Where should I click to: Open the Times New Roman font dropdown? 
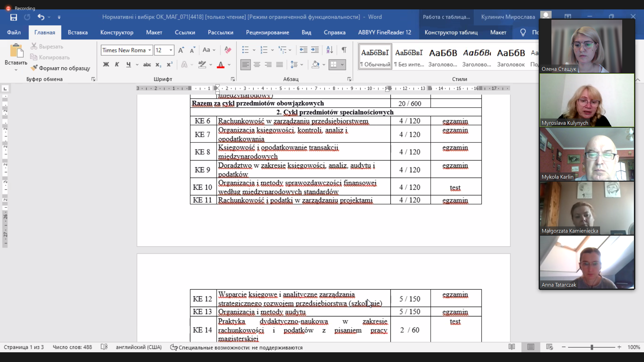click(x=150, y=50)
